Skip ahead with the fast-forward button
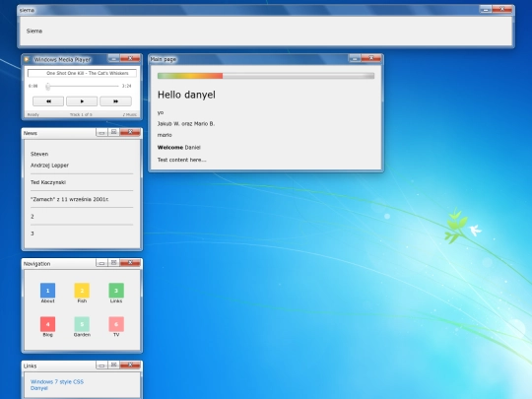The height and width of the screenshot is (399, 532). (x=115, y=101)
